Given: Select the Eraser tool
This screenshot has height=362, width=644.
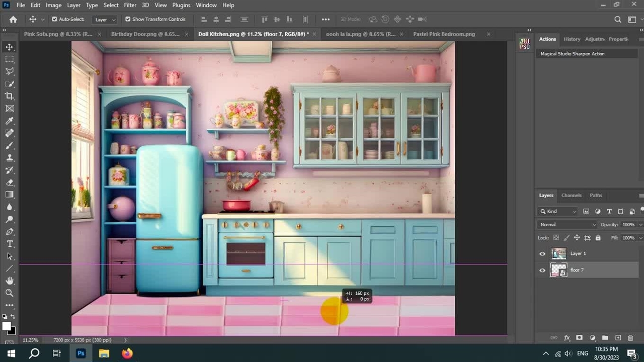Looking at the screenshot, I should point(10,183).
